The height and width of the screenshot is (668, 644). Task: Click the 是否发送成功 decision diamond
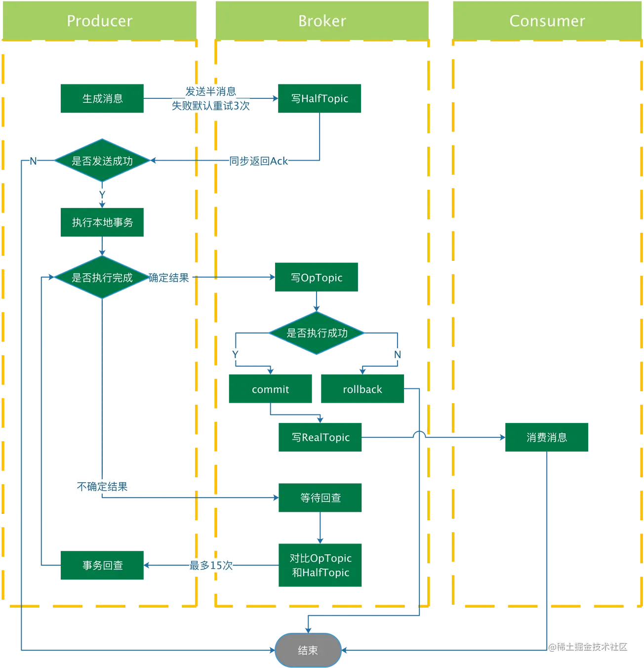[x=102, y=161]
